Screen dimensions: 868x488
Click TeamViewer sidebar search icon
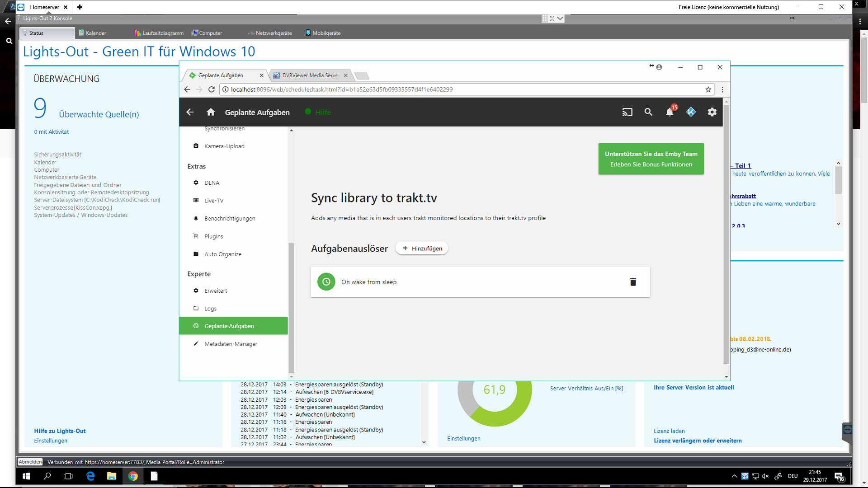pos(9,41)
